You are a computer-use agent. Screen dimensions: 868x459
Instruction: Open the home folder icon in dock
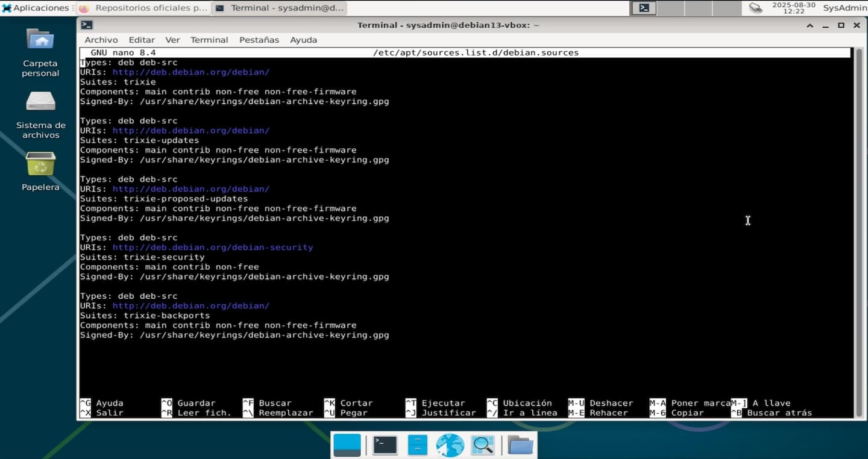pos(520,445)
